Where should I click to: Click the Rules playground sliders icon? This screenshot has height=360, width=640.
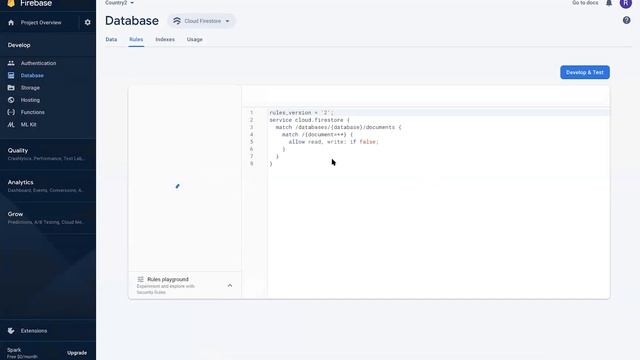click(x=140, y=279)
